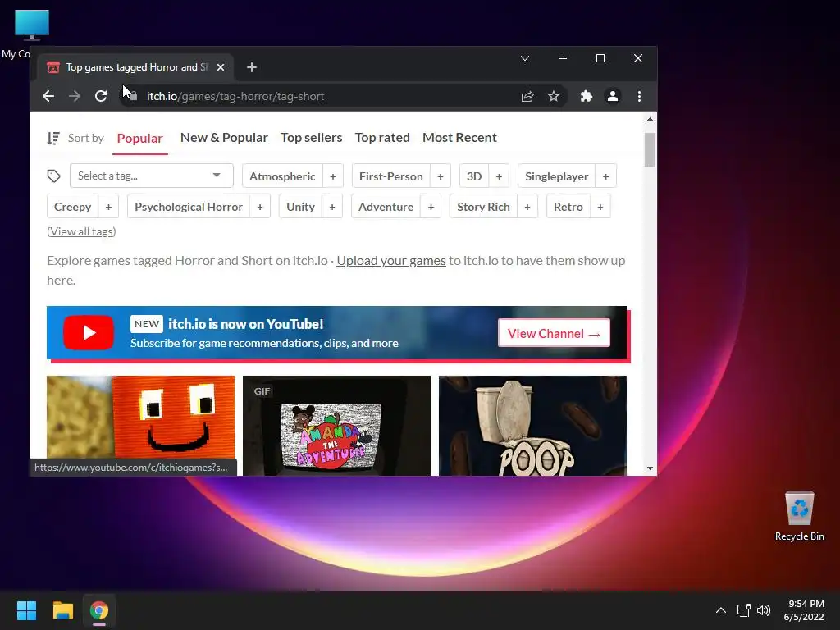Add the Retro tag with plus

pyautogui.click(x=600, y=207)
